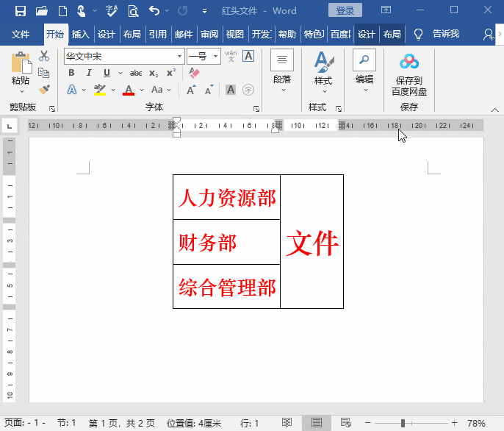
Task: Click the ruler tab selector L icon
Action: (x=10, y=126)
